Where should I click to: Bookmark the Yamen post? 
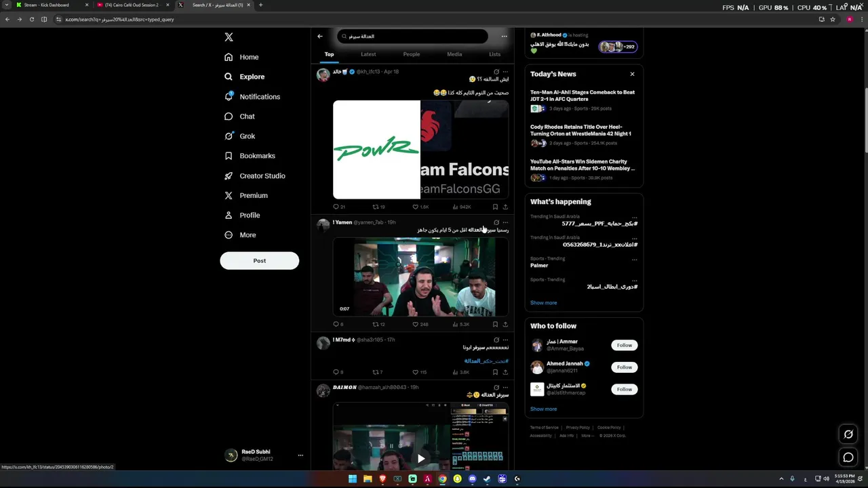[x=495, y=324]
